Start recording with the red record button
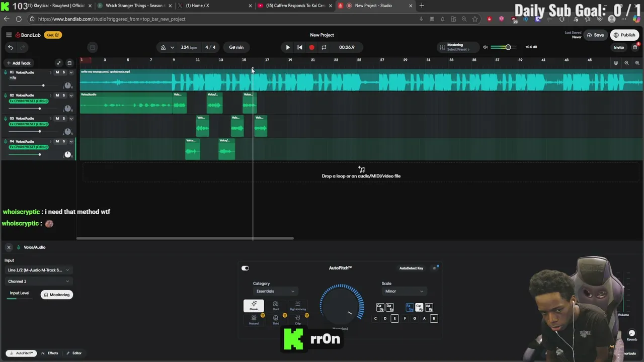 [x=312, y=47]
